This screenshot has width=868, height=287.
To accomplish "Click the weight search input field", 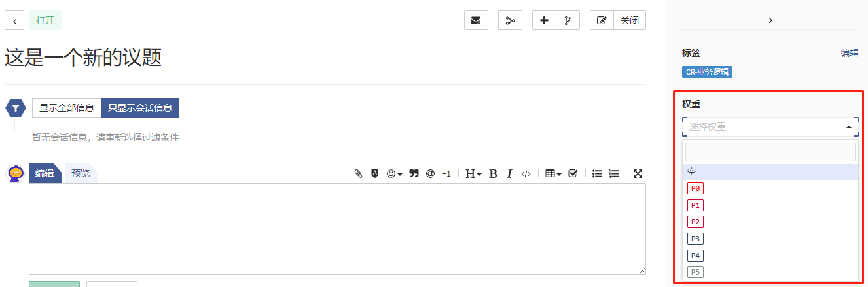I will point(770,152).
